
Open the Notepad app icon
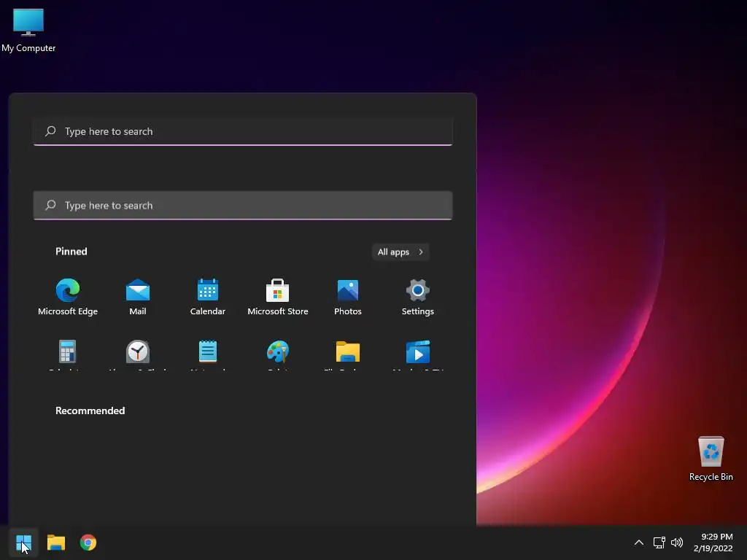point(208,352)
